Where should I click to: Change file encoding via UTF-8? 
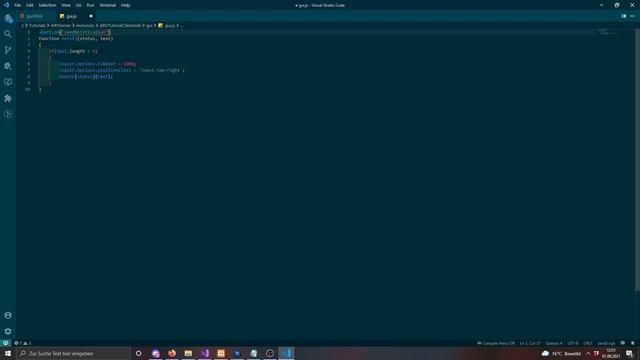[x=573, y=343]
